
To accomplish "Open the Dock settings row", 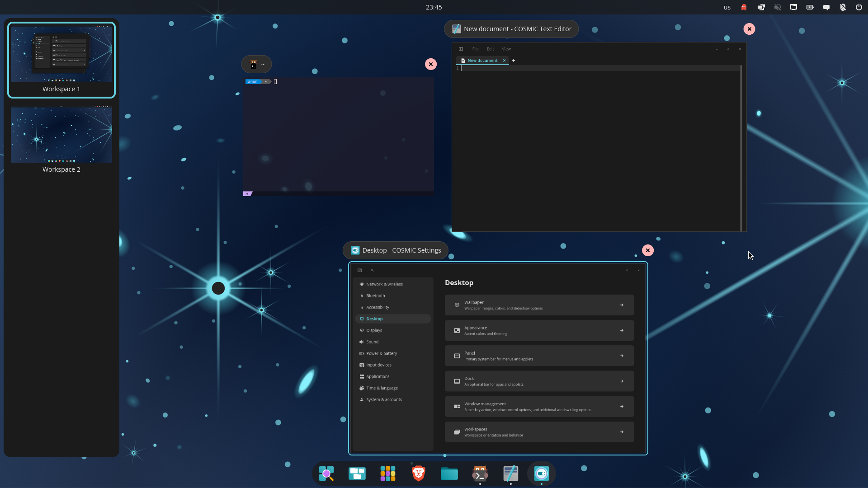I will point(539,381).
